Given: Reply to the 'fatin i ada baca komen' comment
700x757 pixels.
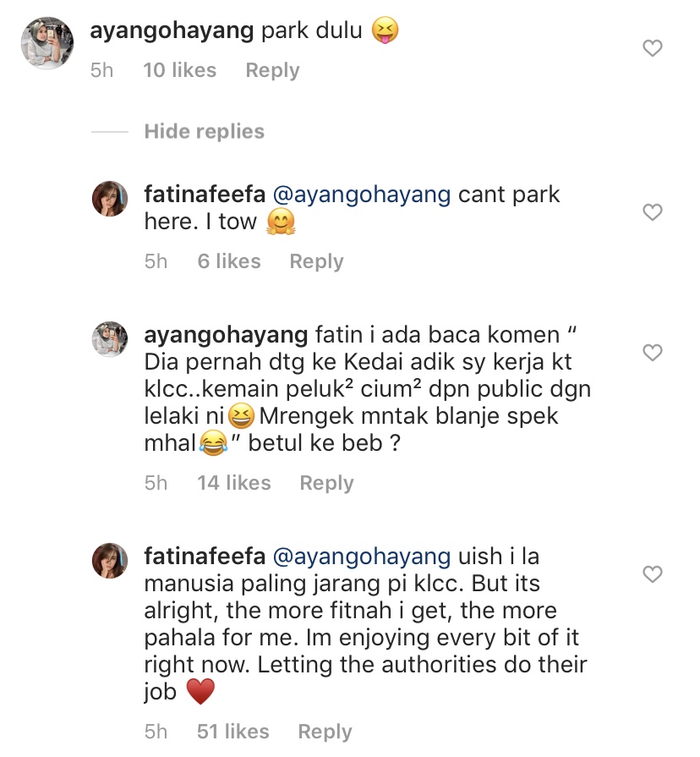Looking at the screenshot, I should click(x=327, y=483).
